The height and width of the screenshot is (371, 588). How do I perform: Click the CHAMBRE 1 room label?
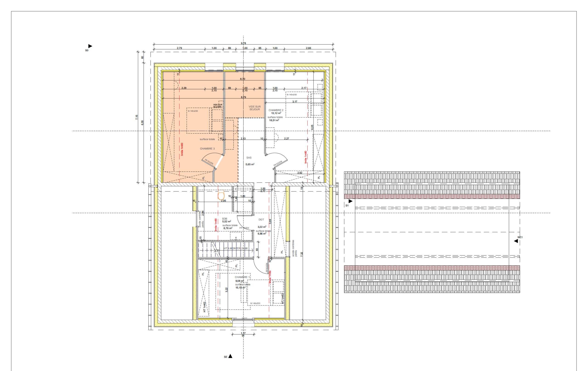pyautogui.click(x=242, y=277)
